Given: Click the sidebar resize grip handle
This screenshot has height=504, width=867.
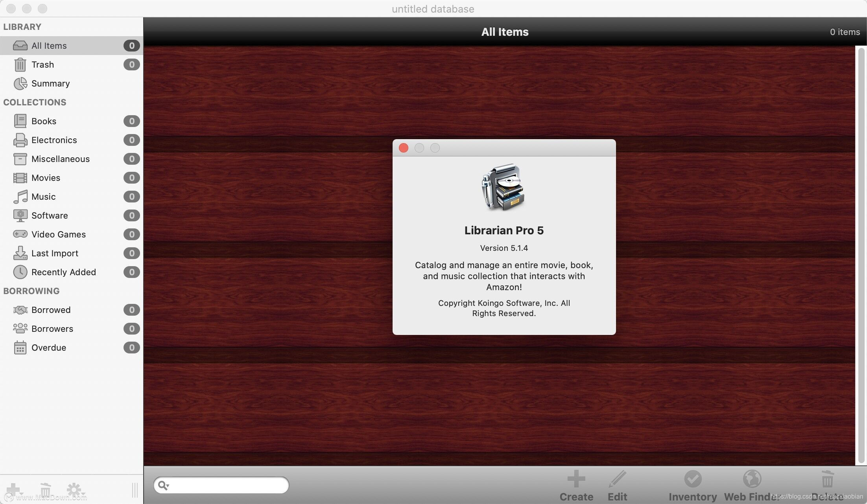Looking at the screenshot, I should click(135, 490).
